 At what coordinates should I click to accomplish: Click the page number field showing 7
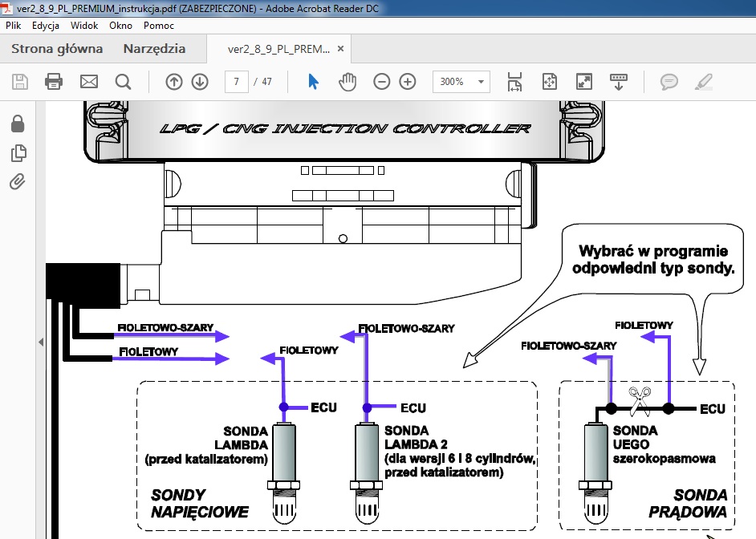[236, 81]
